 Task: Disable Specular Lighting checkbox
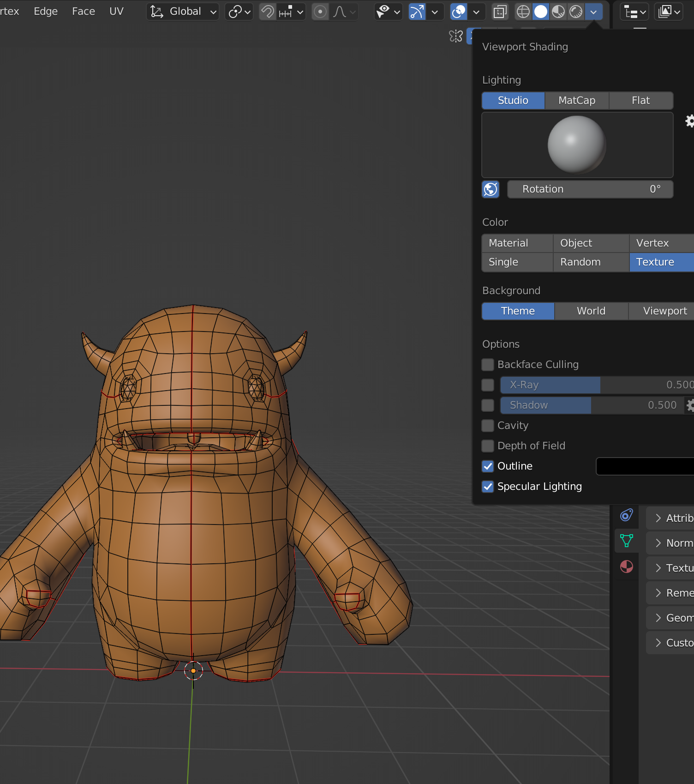coord(488,487)
